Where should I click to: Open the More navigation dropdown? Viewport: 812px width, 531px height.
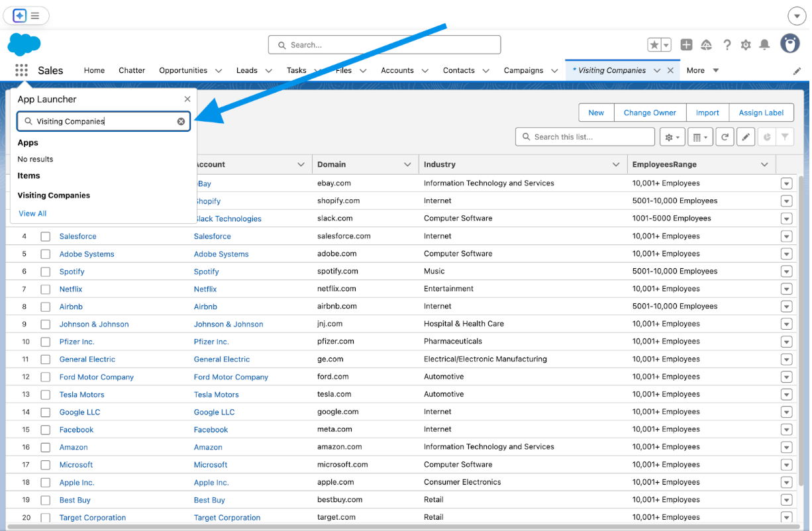[702, 70]
